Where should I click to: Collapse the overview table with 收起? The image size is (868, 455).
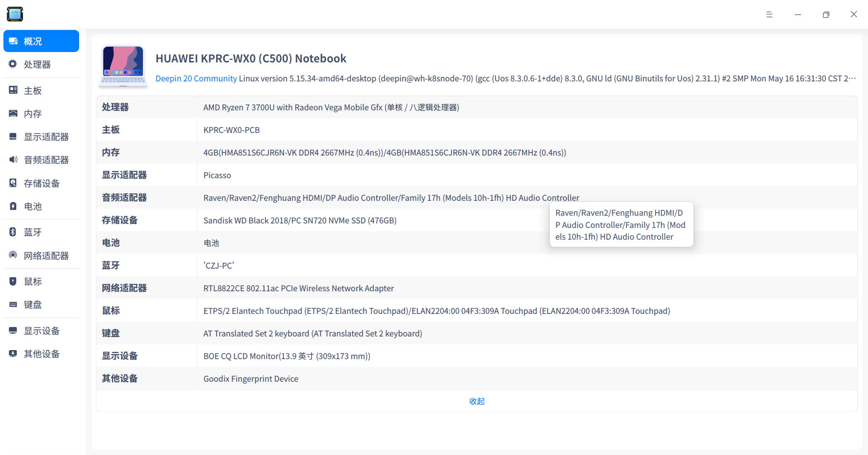(x=477, y=401)
